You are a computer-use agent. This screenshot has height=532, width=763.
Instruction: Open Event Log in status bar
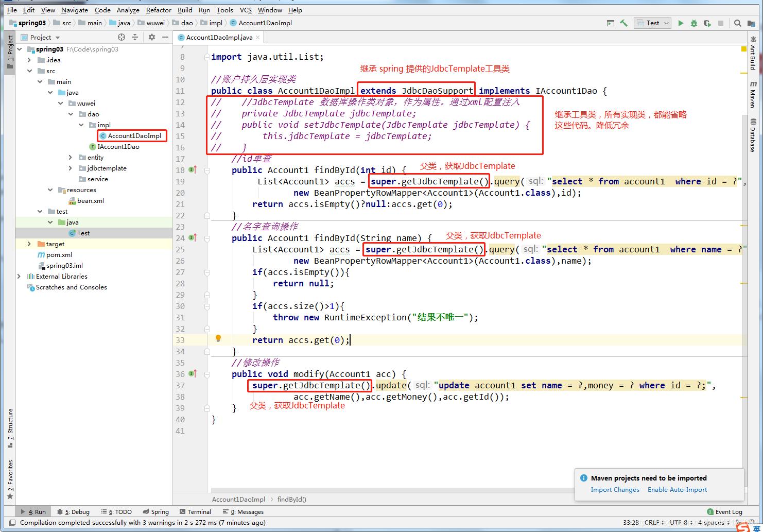tap(725, 512)
